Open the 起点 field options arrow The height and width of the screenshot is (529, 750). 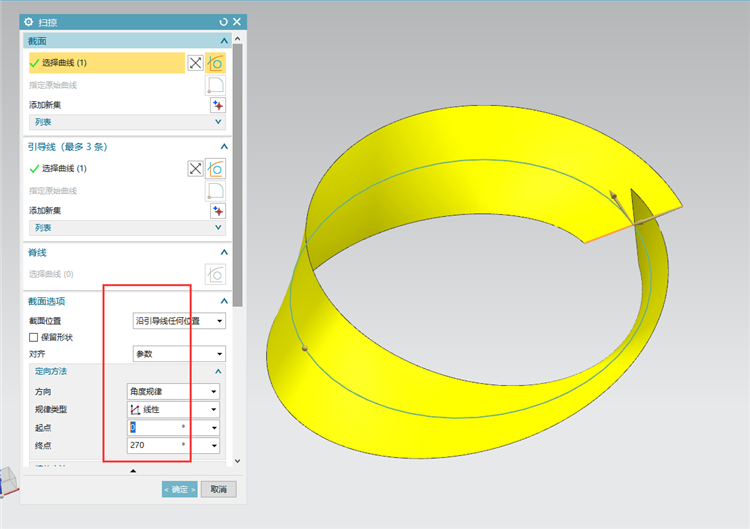[214, 428]
